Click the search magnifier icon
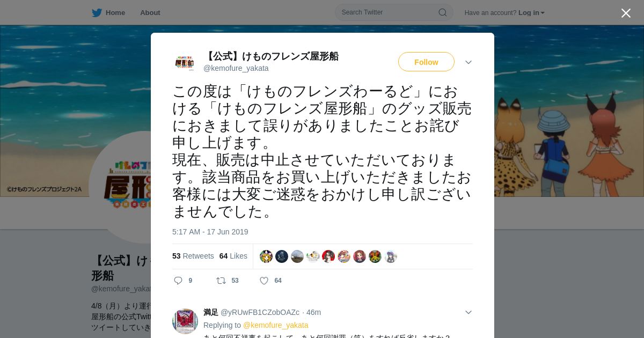644x338 pixels. [x=443, y=12]
